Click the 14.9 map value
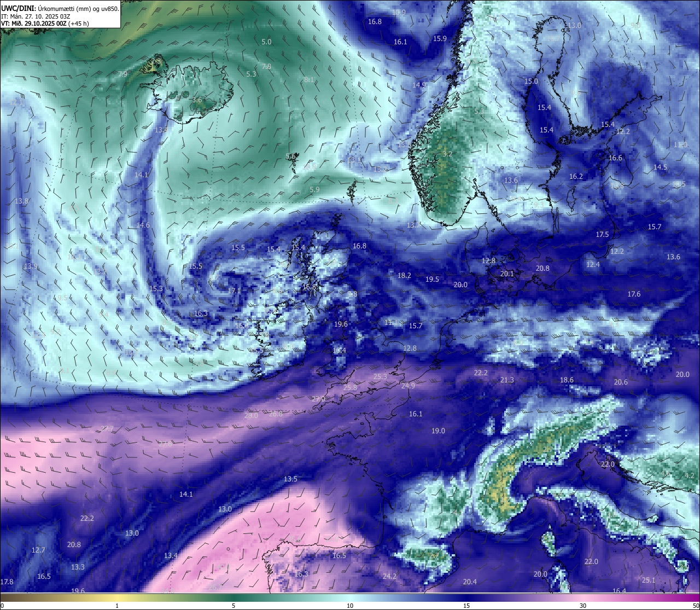 click(x=419, y=85)
